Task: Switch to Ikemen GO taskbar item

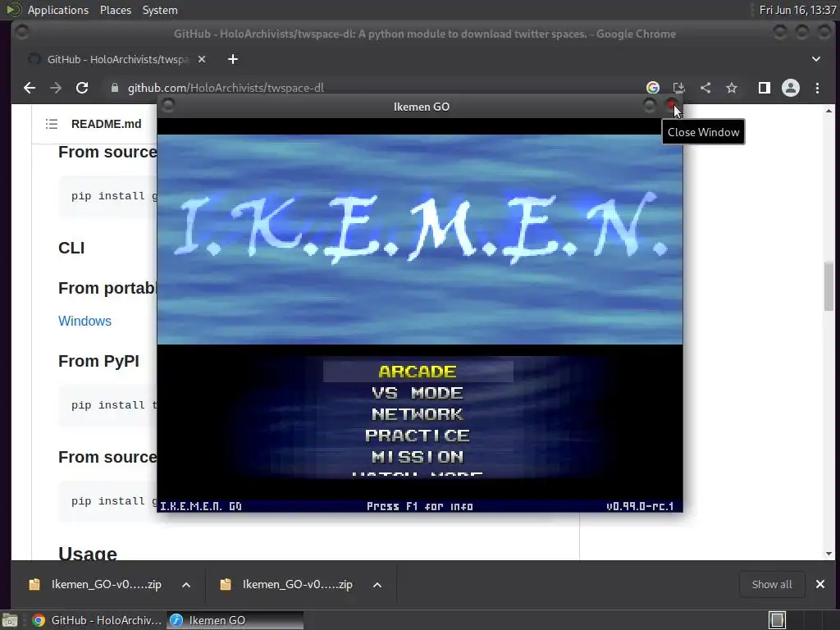Action: (235, 620)
